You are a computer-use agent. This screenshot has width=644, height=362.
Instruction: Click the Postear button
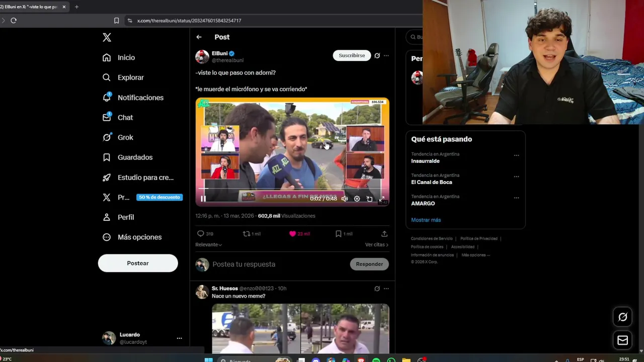click(138, 263)
